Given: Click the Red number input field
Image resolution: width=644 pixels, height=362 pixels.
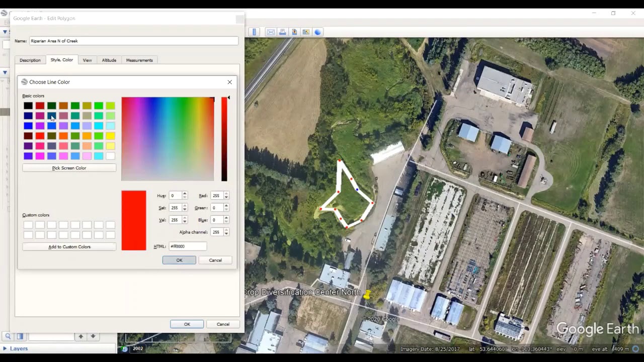Looking at the screenshot, I should (x=217, y=196).
